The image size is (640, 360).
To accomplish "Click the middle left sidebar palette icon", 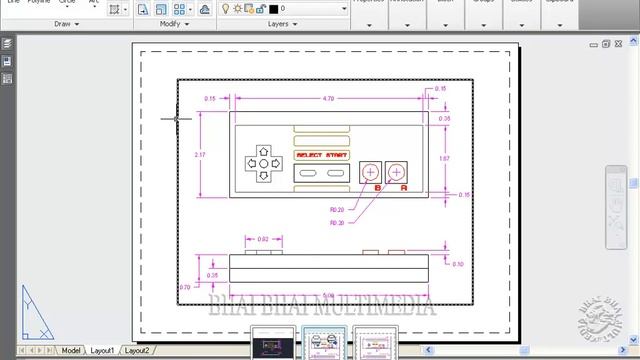I will [x=7, y=61].
